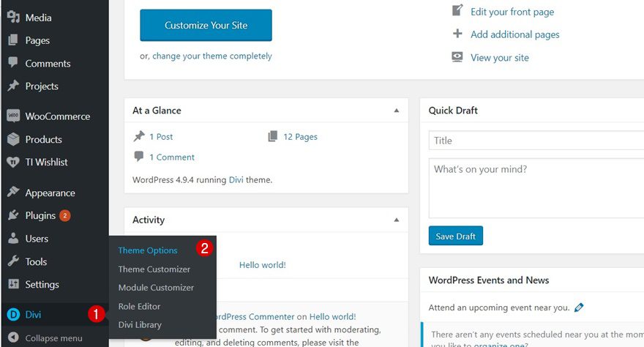Click the Appearance paintbrush icon
Image resolution: width=644 pixels, height=347 pixels.
(12, 193)
